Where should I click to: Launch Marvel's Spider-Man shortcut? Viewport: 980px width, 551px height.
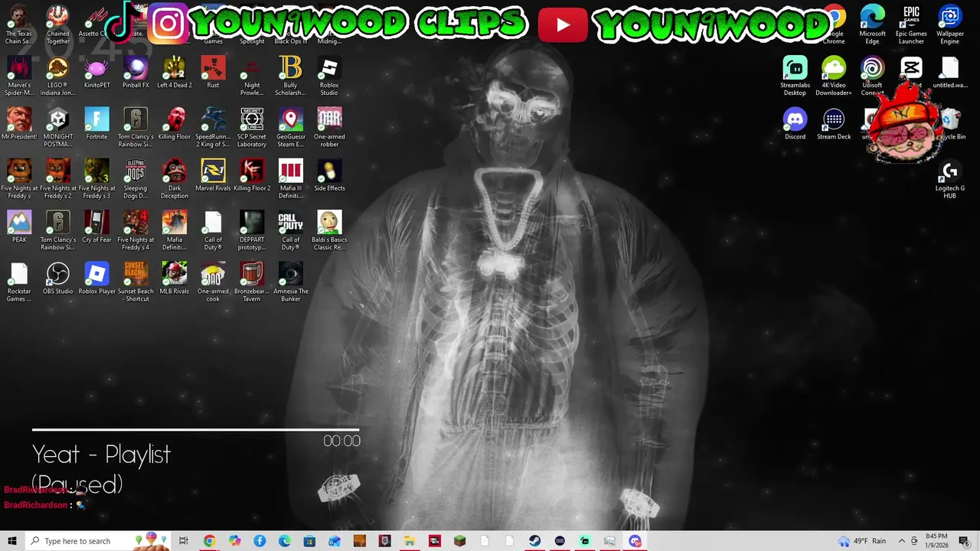pyautogui.click(x=19, y=77)
